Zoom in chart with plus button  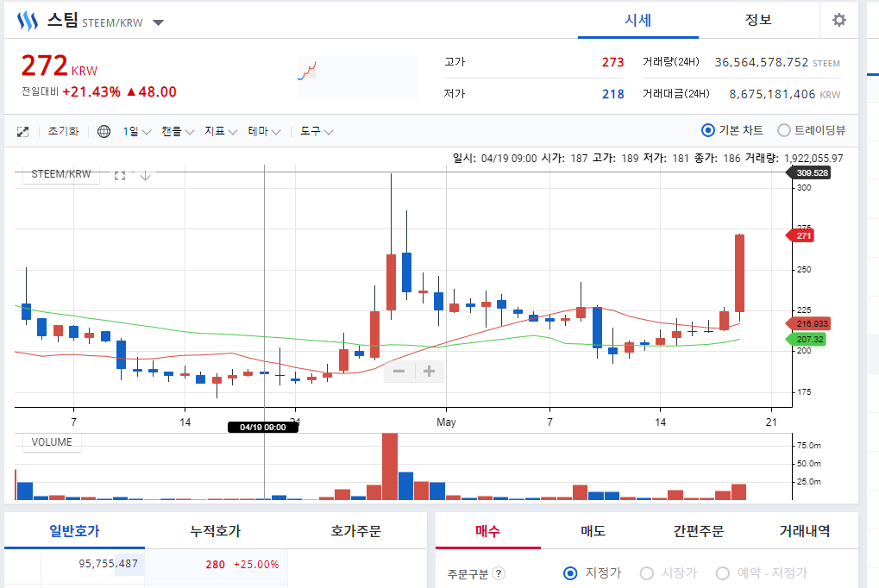430,371
